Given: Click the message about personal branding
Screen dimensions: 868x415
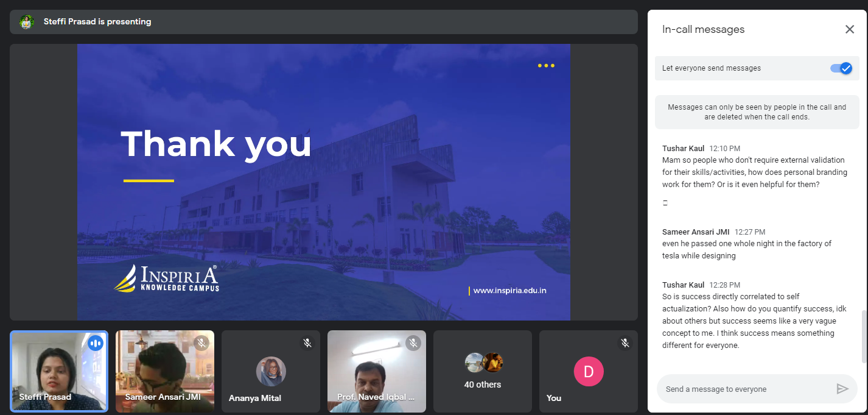Looking at the screenshot, I should point(755,172).
